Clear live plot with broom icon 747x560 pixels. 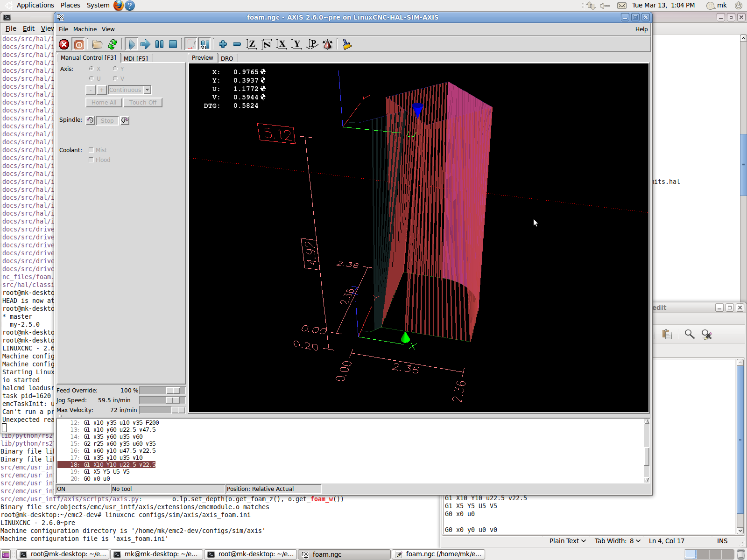coord(347,44)
